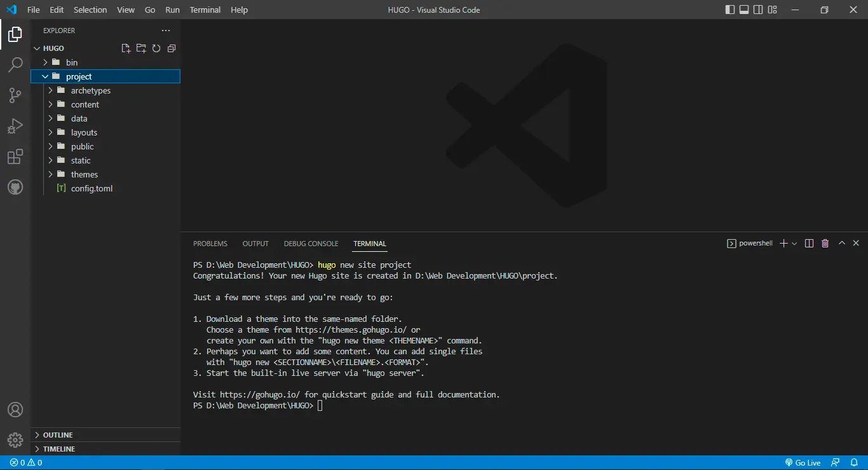Select the TERMINAL tab
Viewport: 868px width, 470px height.
pos(370,244)
